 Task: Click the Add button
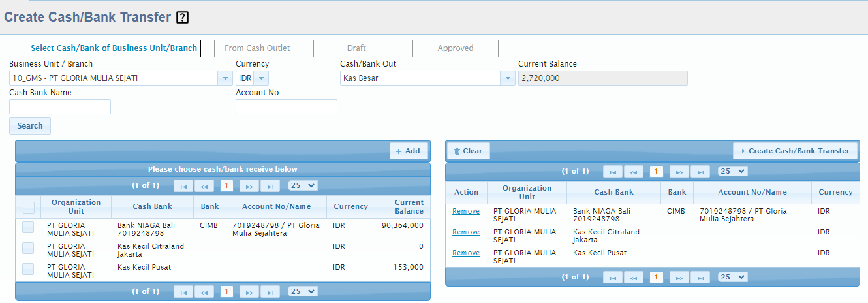(409, 151)
